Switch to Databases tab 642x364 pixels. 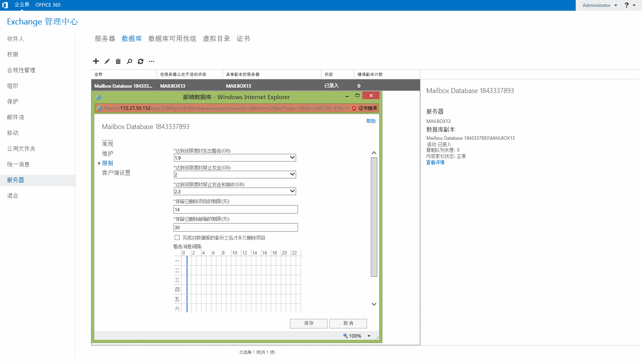(132, 39)
